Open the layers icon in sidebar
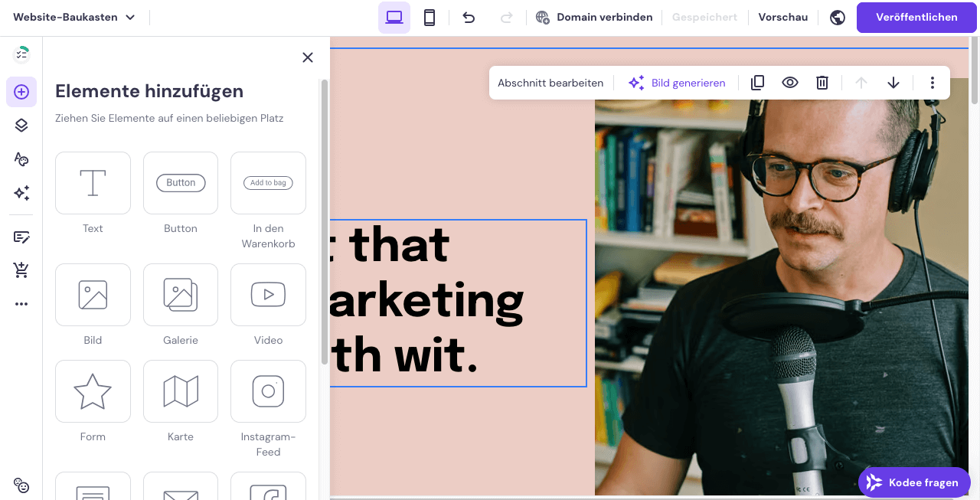The image size is (980, 500). [21, 126]
